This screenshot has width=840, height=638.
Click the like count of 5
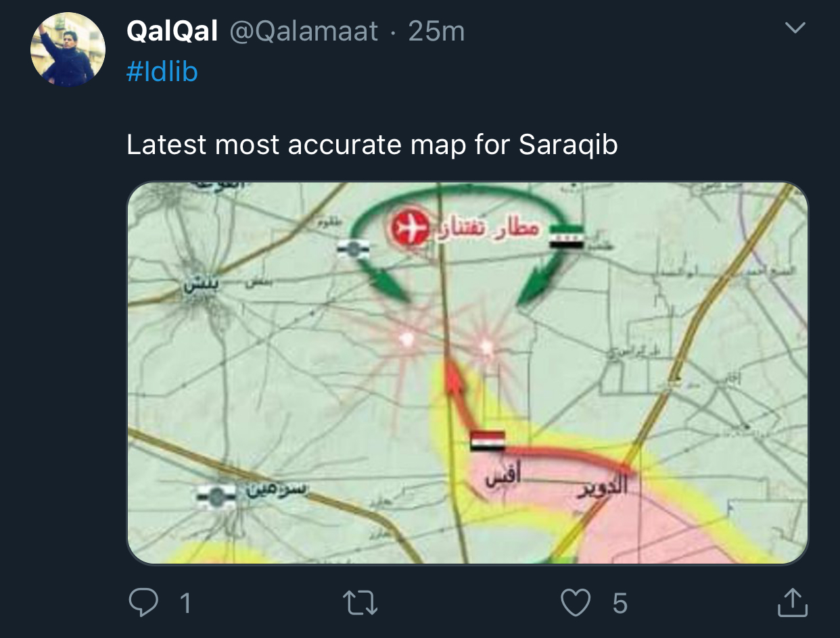(620, 604)
